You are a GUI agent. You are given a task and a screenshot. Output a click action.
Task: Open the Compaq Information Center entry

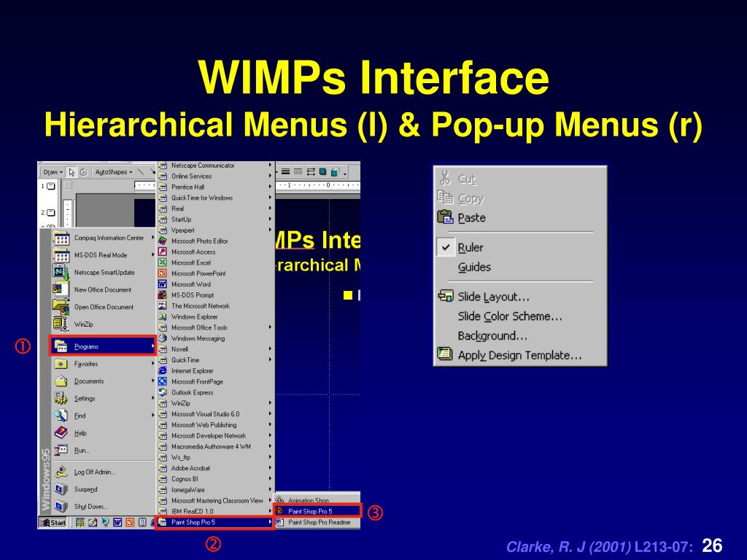pyautogui.click(x=103, y=238)
